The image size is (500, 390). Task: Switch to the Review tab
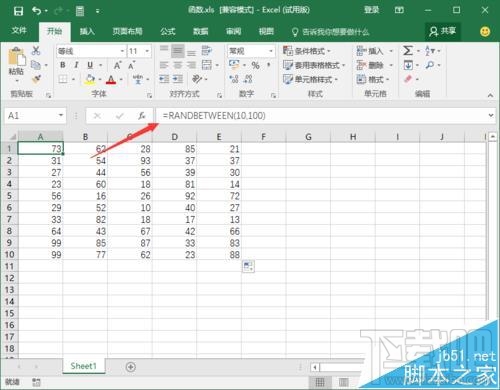click(233, 32)
